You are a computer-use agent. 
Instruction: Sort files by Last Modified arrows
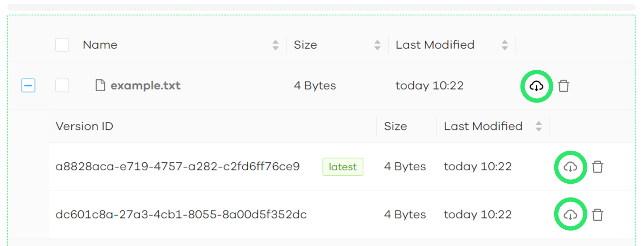click(x=505, y=45)
